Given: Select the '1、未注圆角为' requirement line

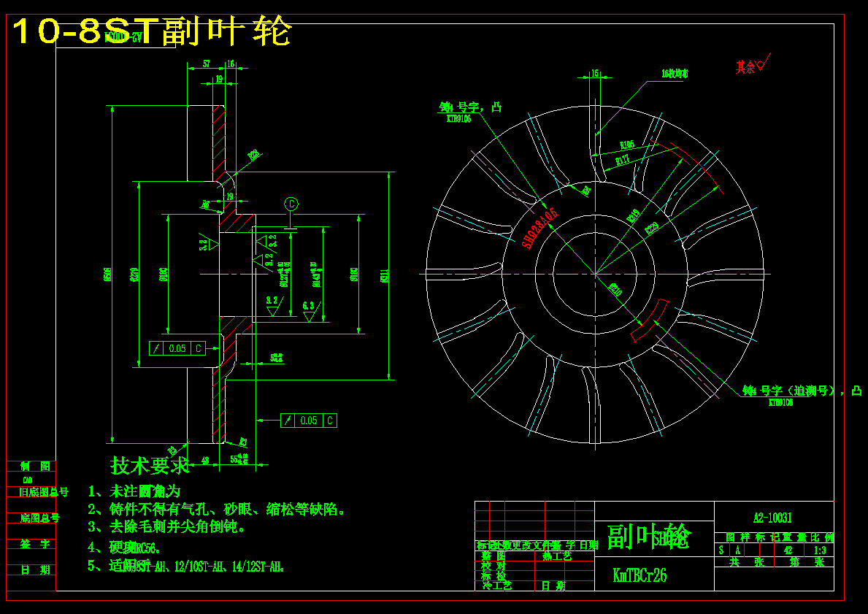Looking at the screenshot, I should tap(134, 491).
